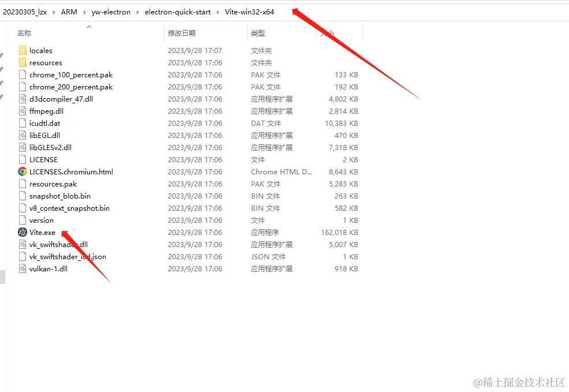569x392 pixels.
Task: Go to ARM in the address path
Action: point(69,12)
